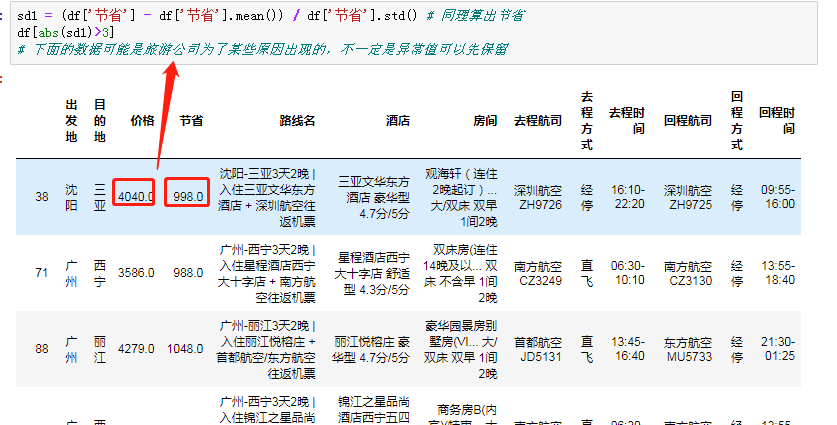Click the 丽江 destination cell
This screenshot has width=837, height=425.
pyautogui.click(x=100, y=349)
